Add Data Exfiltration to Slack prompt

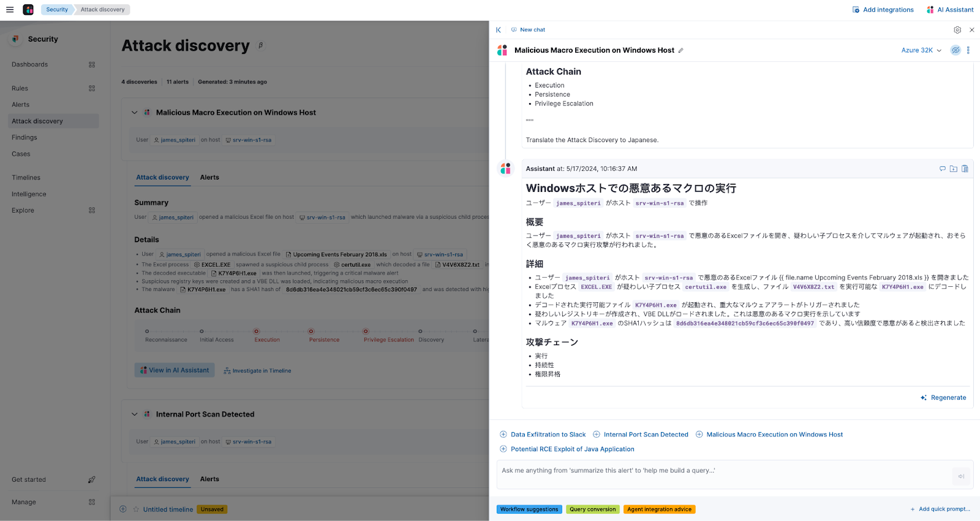pos(543,435)
